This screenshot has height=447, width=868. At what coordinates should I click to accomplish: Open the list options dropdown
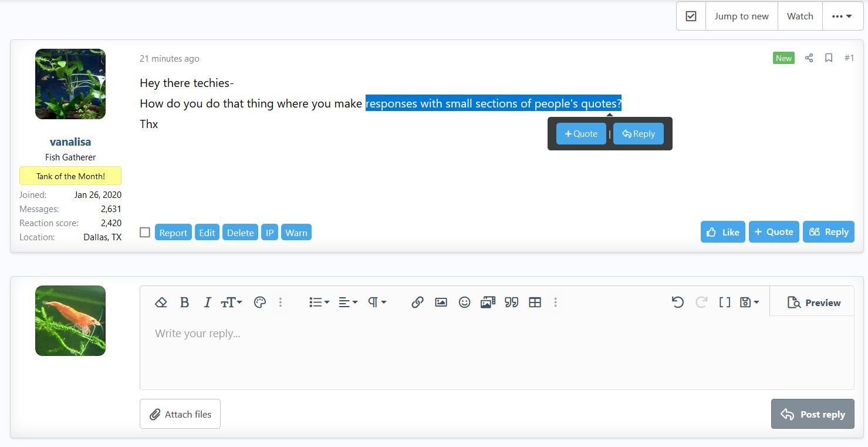click(x=319, y=303)
